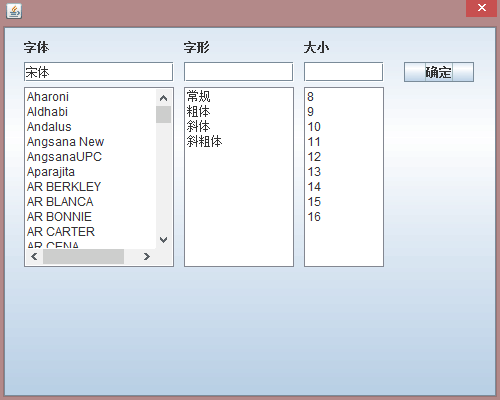This screenshot has width=500, height=400.
Task: Click font list scroll right arrow
Action: (147, 256)
